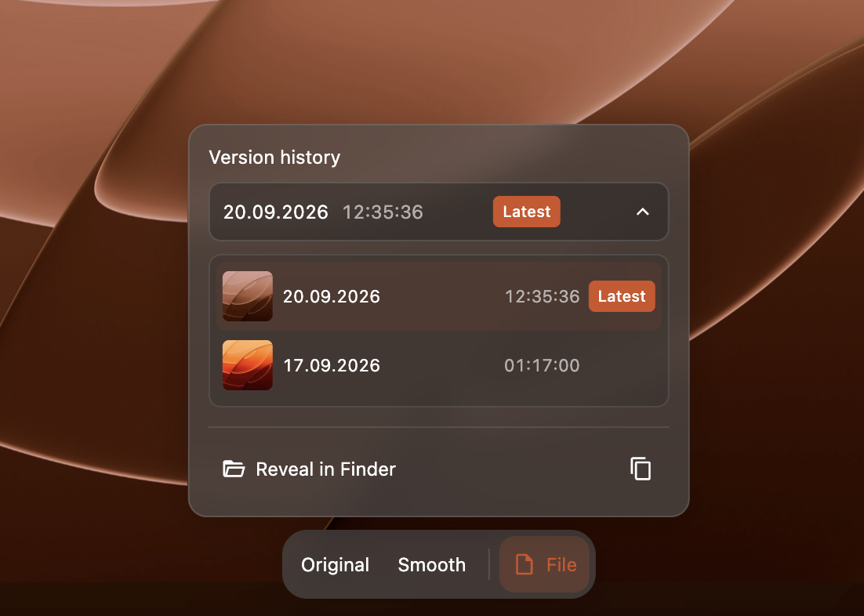Image resolution: width=864 pixels, height=616 pixels.
Task: Click the Latest badge in the 20.09.2026 row
Action: tap(622, 296)
